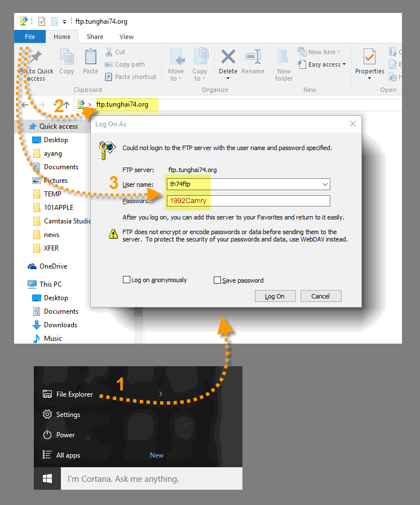Select Downloads under This PC
This screenshot has height=505, width=420.
[x=55, y=324]
